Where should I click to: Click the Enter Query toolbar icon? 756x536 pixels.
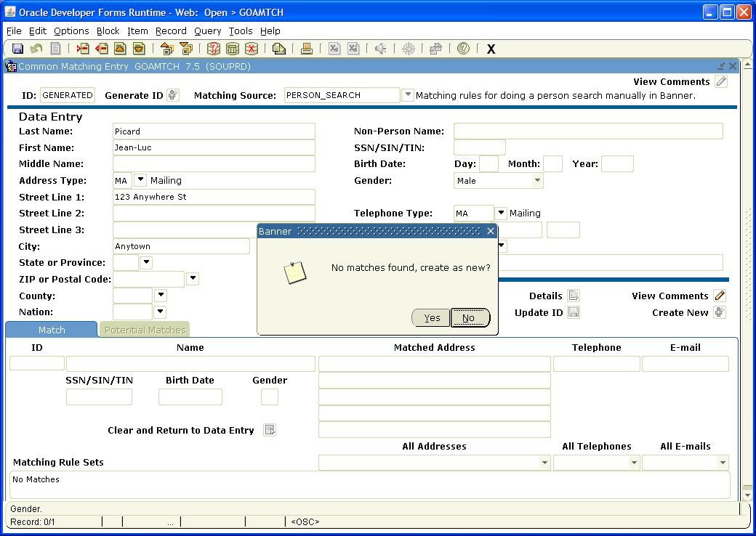[213, 49]
